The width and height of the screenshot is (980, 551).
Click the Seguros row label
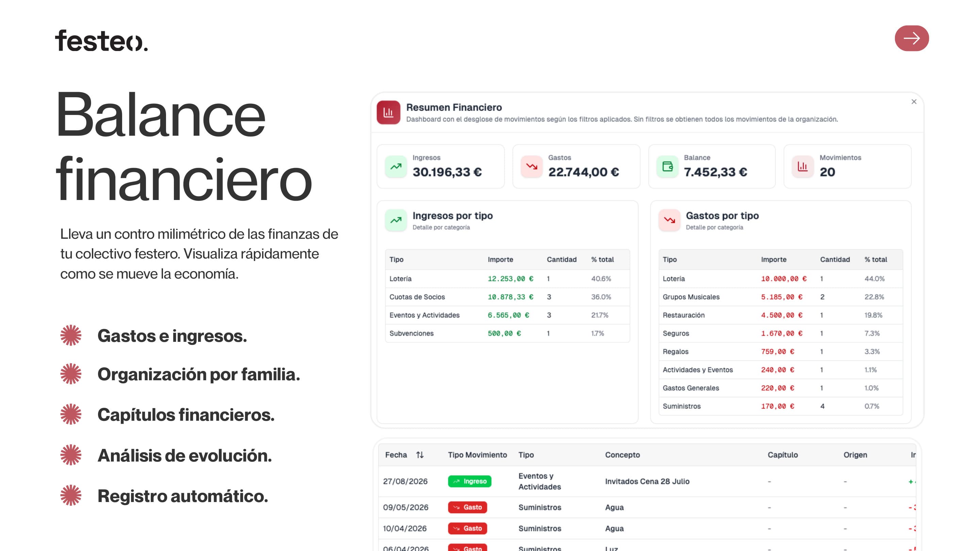[x=676, y=333]
